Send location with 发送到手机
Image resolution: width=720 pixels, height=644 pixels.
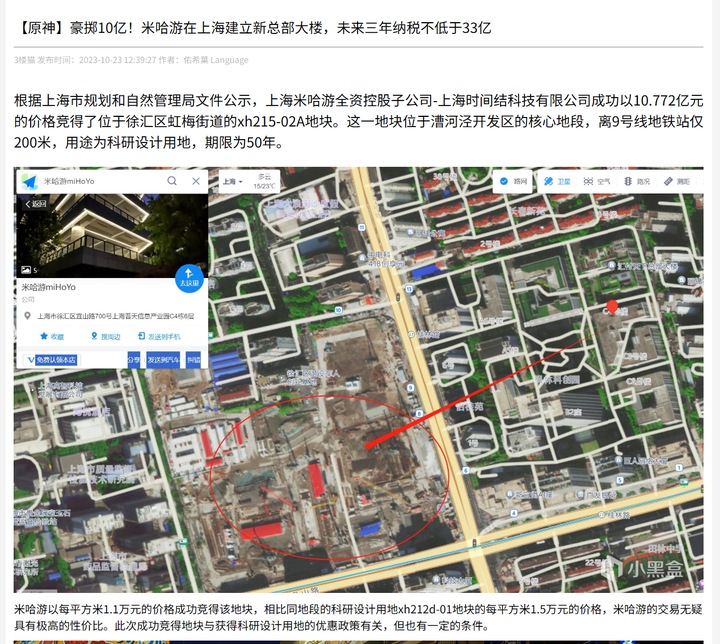tap(159, 336)
